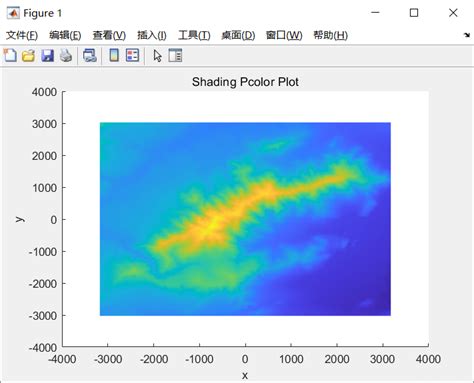
Task: Save the figure with the floppy disk icon
Action: [x=47, y=55]
